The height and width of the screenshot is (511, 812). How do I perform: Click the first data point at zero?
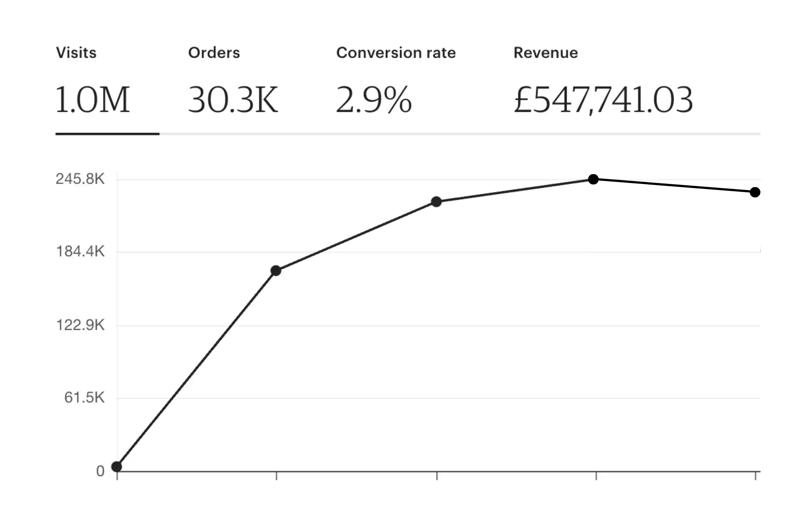pos(117,467)
